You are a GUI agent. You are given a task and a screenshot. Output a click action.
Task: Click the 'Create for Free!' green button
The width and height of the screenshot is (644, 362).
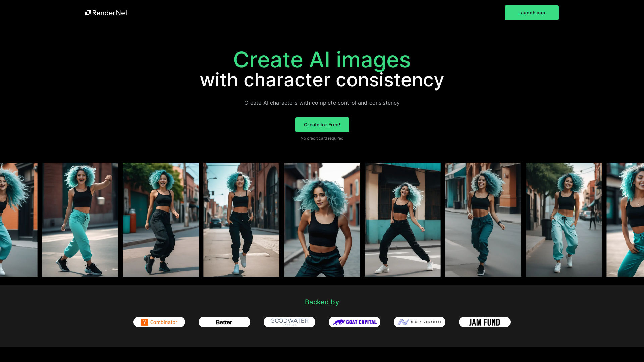(322, 125)
